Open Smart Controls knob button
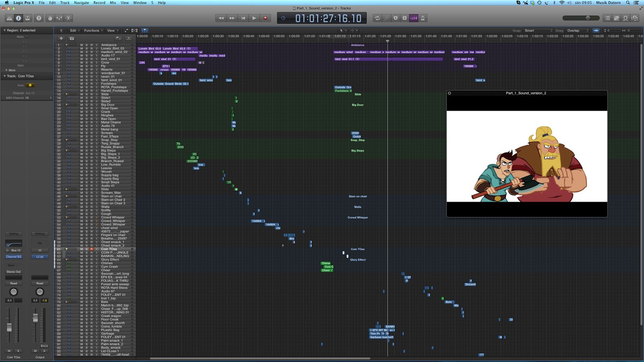The image size is (644, 362). click(x=50, y=18)
